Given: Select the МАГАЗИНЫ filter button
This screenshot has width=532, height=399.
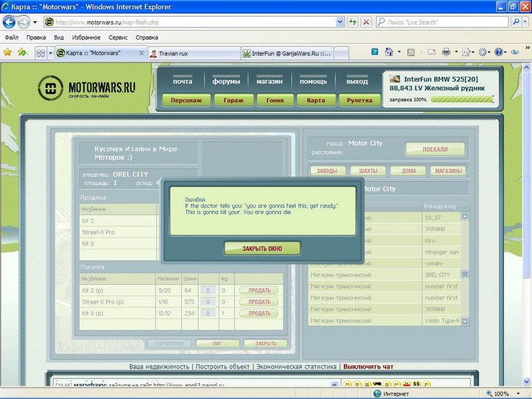Looking at the screenshot, I should click(448, 171).
